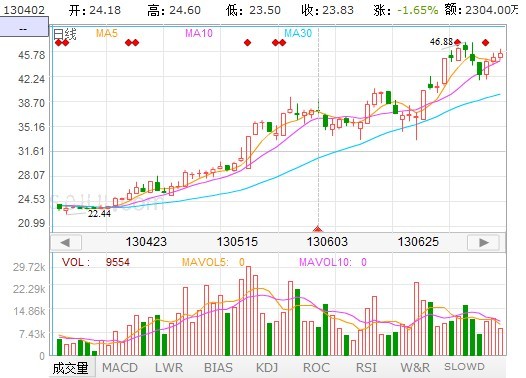The height and width of the screenshot is (378, 526).
Task: Switch to the ROC indicator
Action: pos(316,368)
